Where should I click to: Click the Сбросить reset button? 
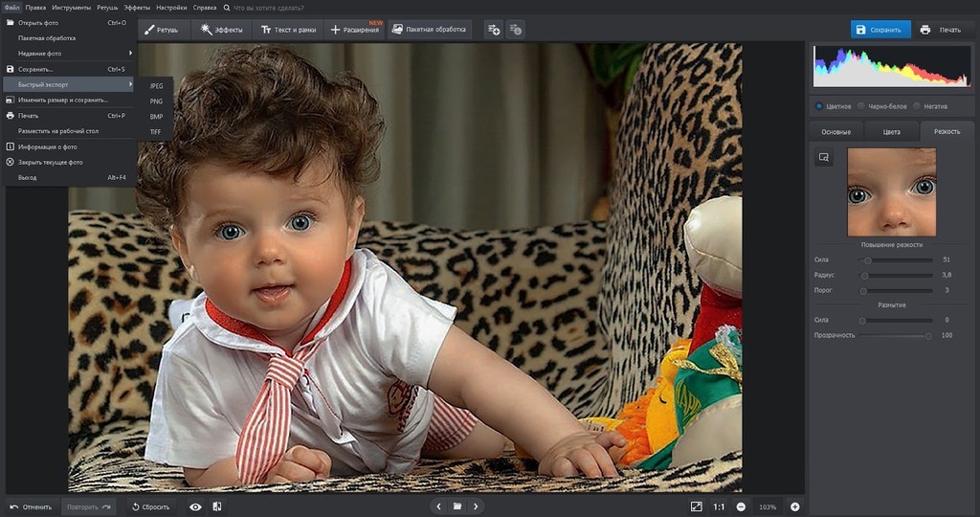(x=150, y=506)
